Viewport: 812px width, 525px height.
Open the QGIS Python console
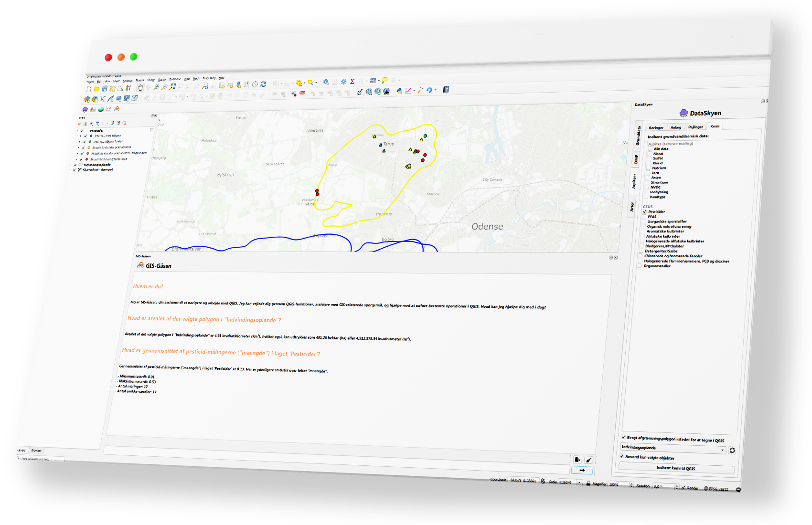click(x=399, y=91)
